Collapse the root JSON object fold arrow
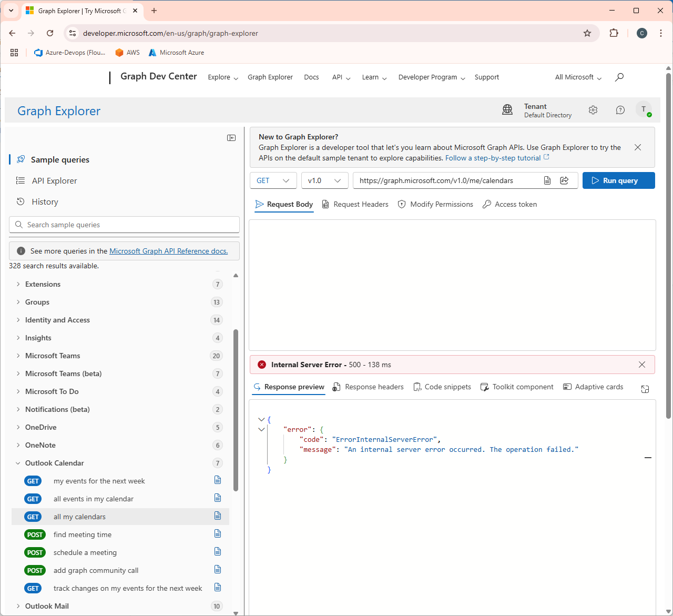 pyautogui.click(x=261, y=420)
